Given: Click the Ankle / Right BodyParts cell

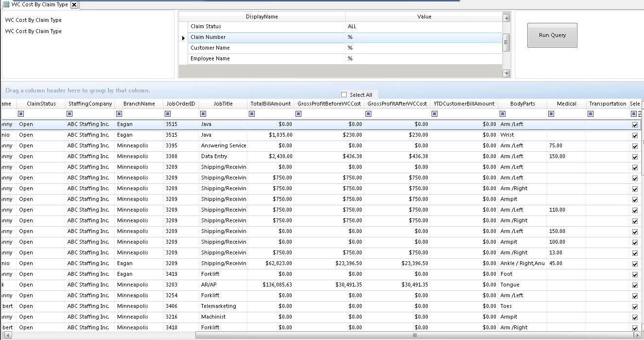Looking at the screenshot, I should pos(522,264).
